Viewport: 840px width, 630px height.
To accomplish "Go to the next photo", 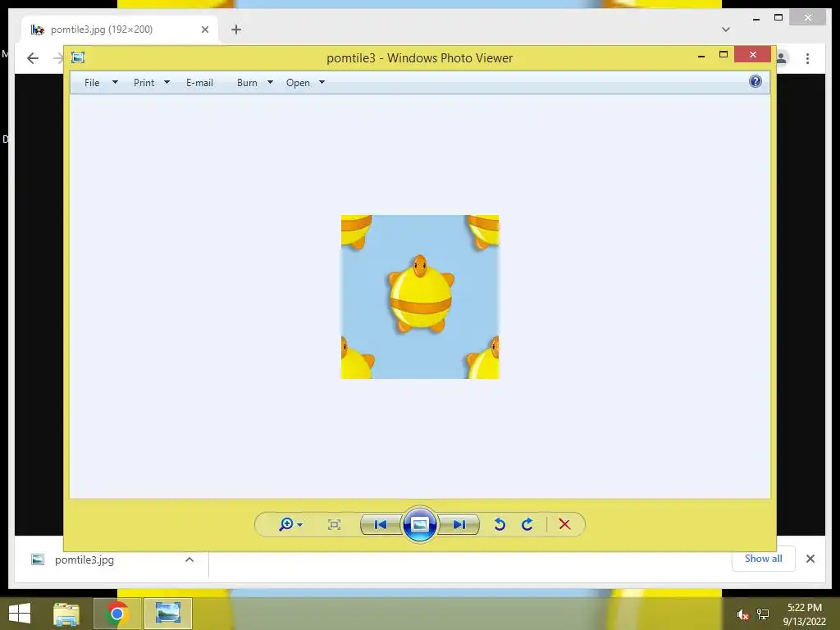I will [x=459, y=524].
